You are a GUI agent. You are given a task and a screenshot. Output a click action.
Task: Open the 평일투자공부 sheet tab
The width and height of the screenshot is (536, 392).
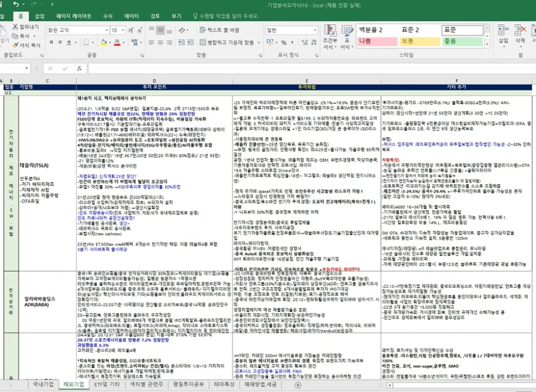[x=188, y=385]
